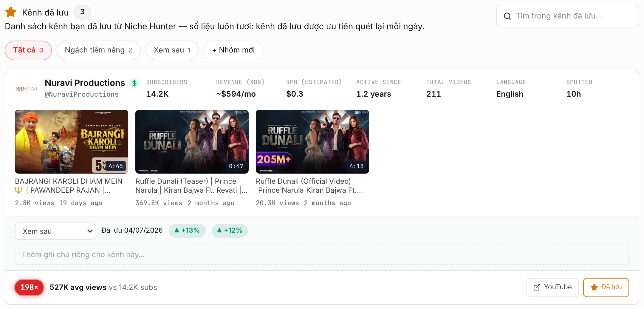Click the 2.8M views 19 days ago text

58,203
